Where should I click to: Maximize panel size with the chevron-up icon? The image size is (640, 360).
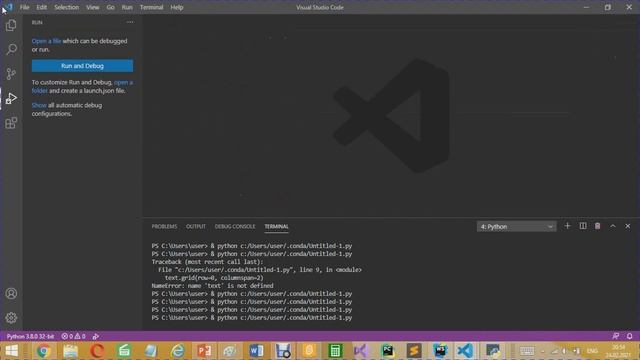pos(613,226)
